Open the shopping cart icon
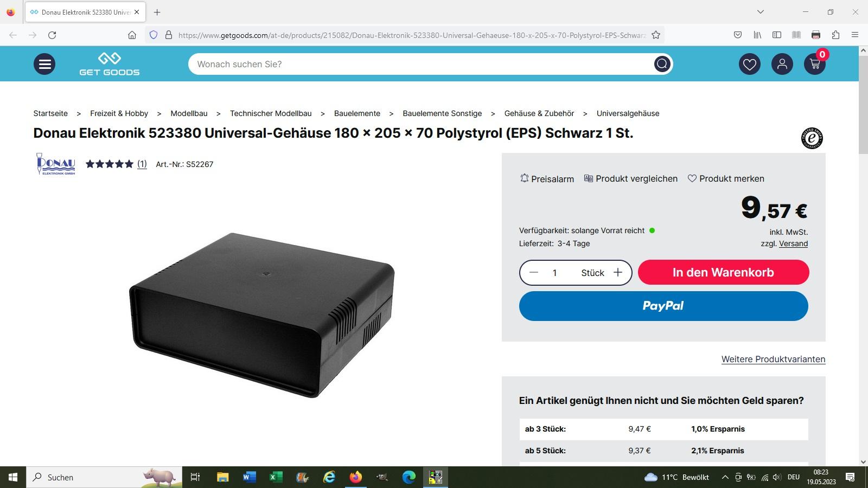The height and width of the screenshot is (488, 868). pos(815,64)
